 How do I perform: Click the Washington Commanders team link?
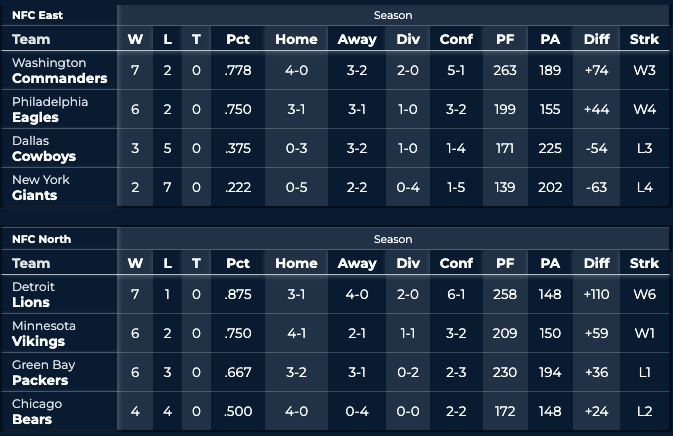pyautogui.click(x=59, y=71)
